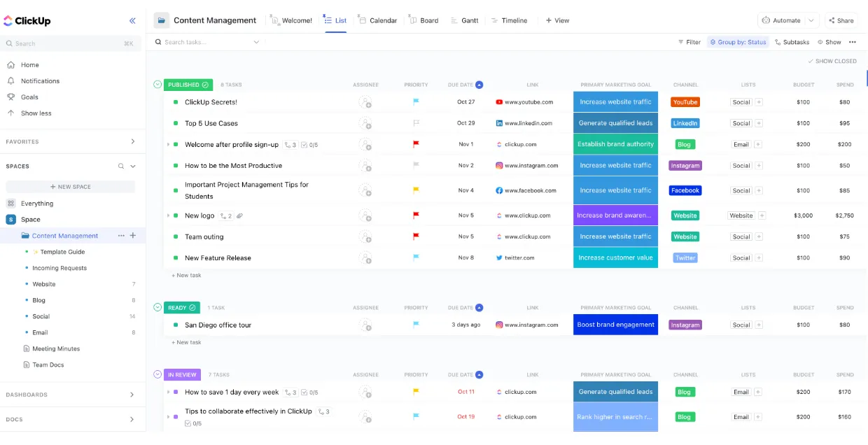This screenshot has width=868, height=445.
Task: Click plus next to Social list for Top 5 Use Cases
Action: 759,123
